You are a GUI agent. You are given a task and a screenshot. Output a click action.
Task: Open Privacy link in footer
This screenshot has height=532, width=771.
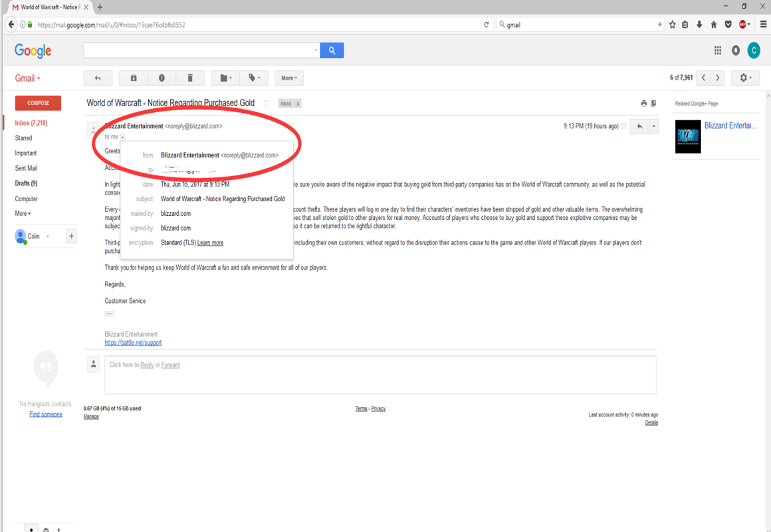pos(378,408)
